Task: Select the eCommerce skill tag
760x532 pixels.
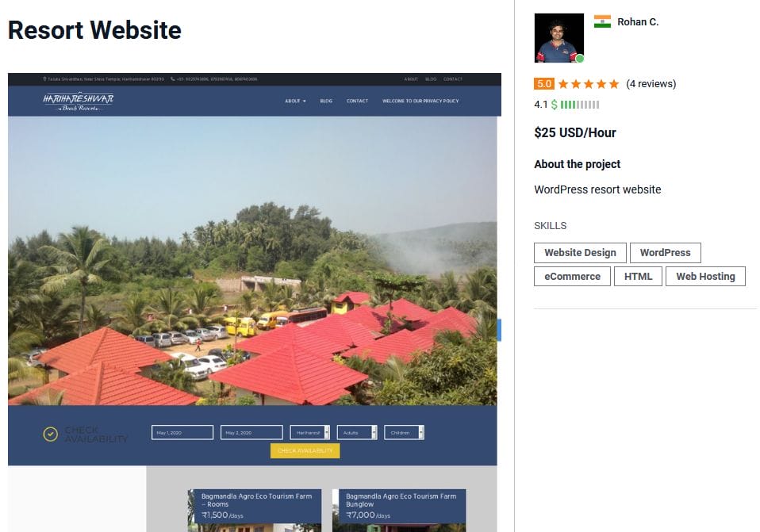Action: [572, 276]
